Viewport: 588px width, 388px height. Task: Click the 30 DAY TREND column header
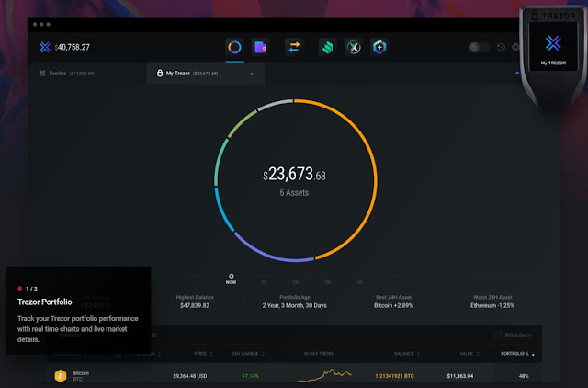click(319, 354)
